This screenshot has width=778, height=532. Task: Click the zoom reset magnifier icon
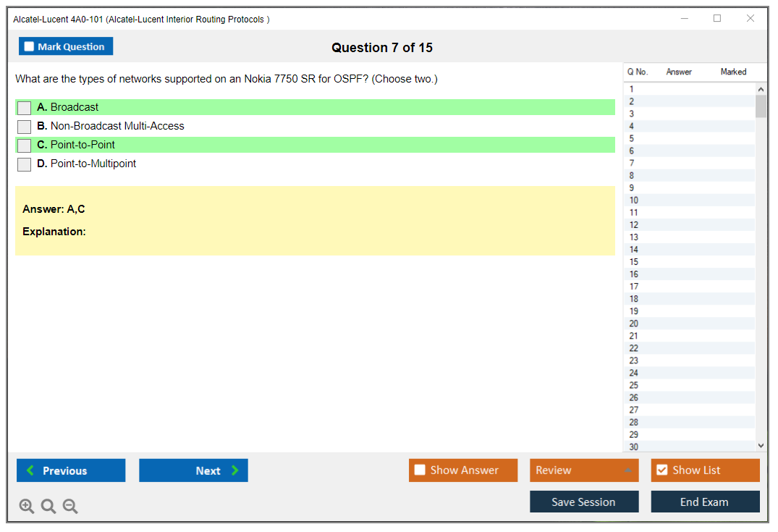(48, 507)
